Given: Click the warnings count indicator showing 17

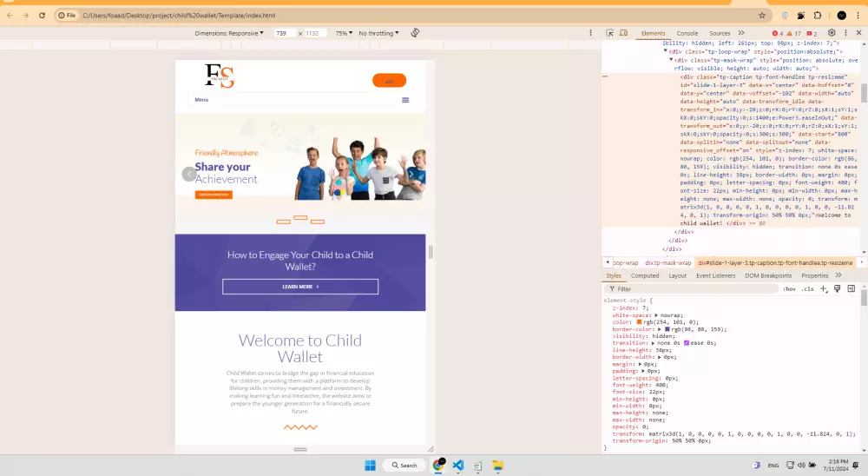Looking at the screenshot, I should point(794,33).
